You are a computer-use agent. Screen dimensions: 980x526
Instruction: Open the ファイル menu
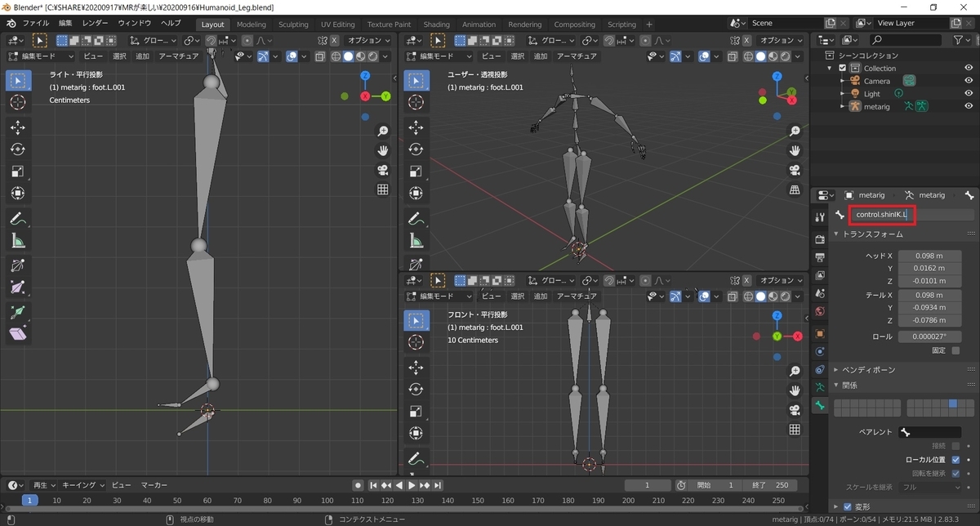click(35, 23)
